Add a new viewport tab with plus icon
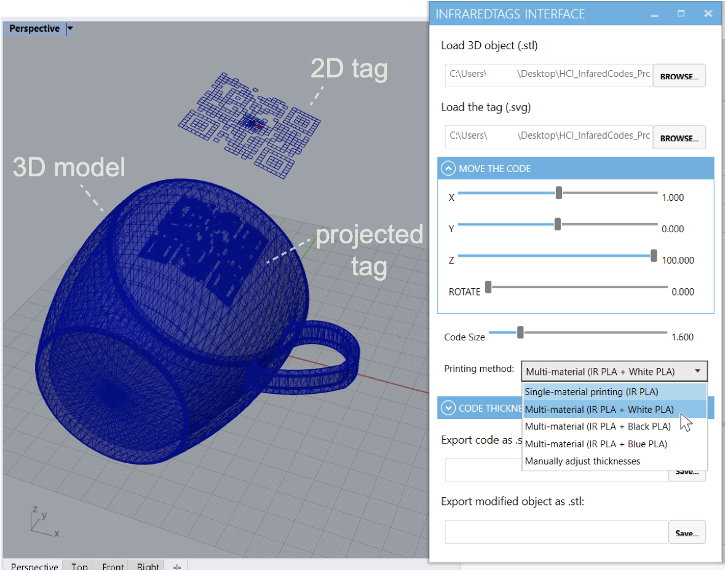Image resolution: width=728 pixels, height=572 pixels. (x=177, y=566)
